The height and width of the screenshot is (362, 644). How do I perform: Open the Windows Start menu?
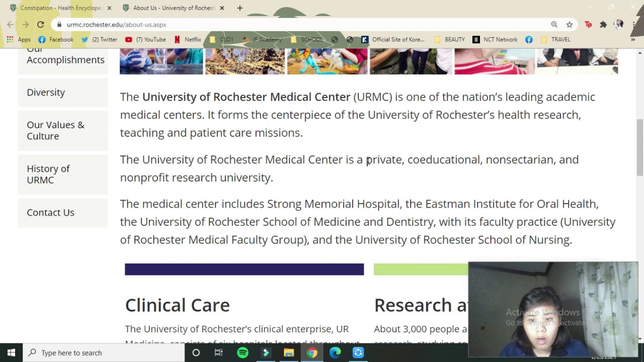click(x=11, y=353)
